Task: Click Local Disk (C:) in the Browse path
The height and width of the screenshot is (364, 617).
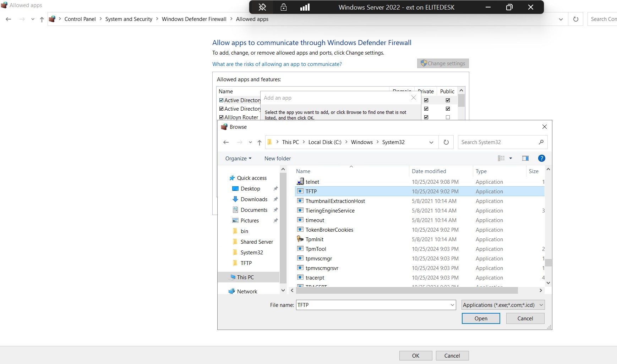Action: [x=325, y=142]
